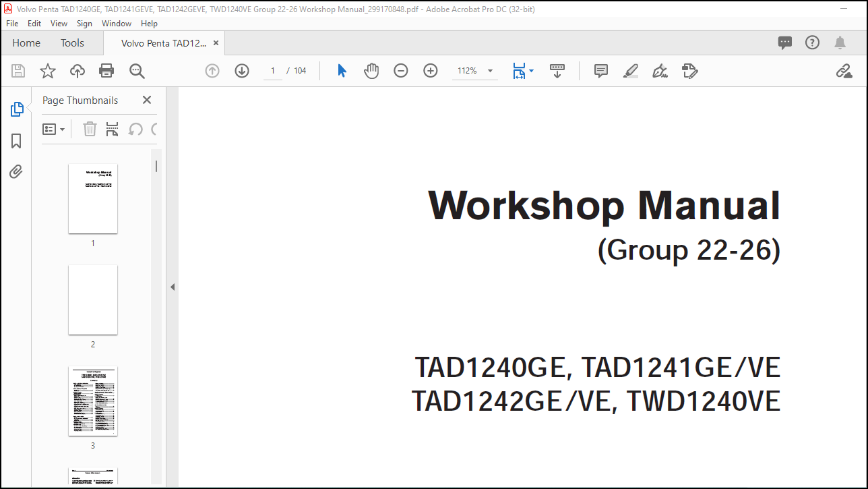Screen dimensions: 868x489
Task: Open Help question mark icon
Action: pos(813,42)
